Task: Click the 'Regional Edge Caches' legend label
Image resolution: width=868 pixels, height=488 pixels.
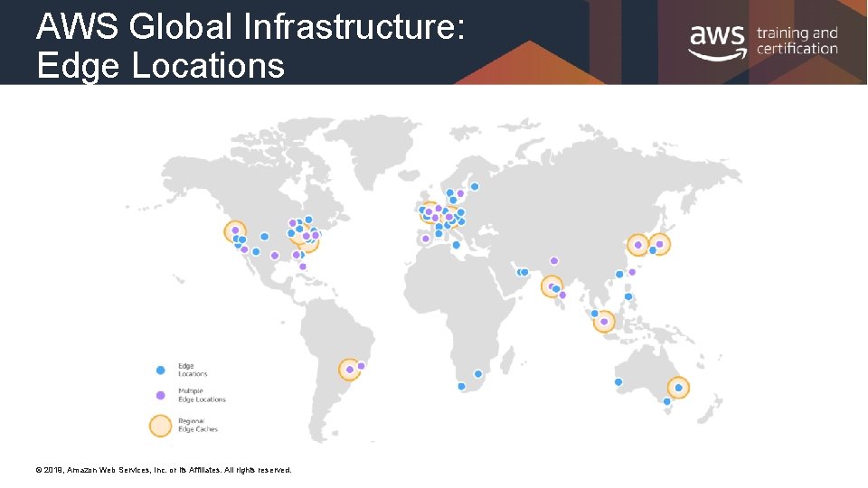Action: [198, 426]
